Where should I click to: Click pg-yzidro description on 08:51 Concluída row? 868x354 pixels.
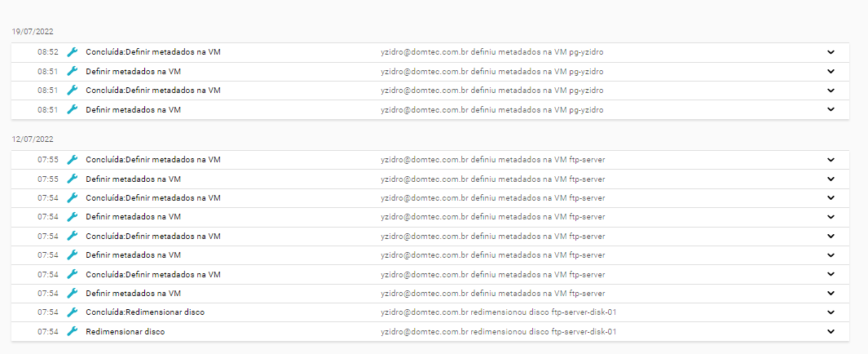tap(492, 91)
